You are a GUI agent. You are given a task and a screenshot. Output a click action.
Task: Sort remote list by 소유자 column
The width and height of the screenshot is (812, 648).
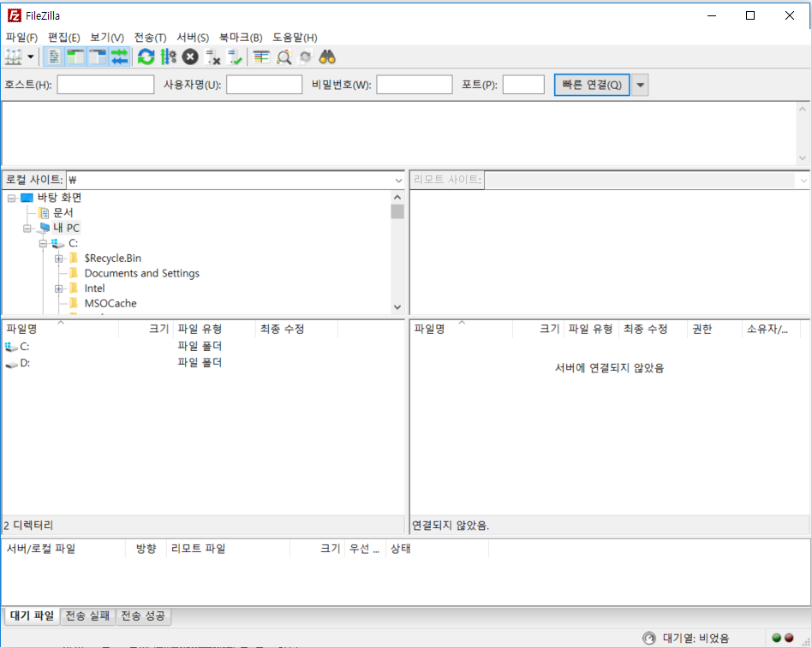[771, 330]
